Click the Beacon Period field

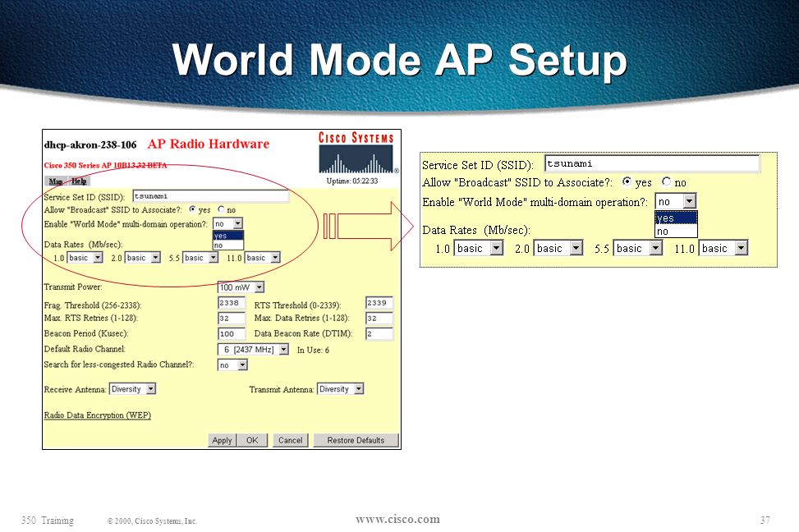[x=232, y=334]
